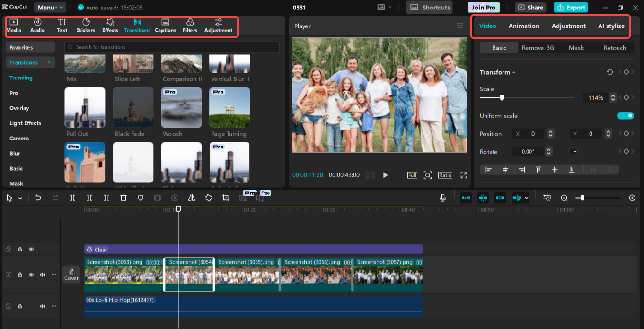Open the Retouch sub-tab
The width and height of the screenshot is (644, 329).
click(x=615, y=48)
